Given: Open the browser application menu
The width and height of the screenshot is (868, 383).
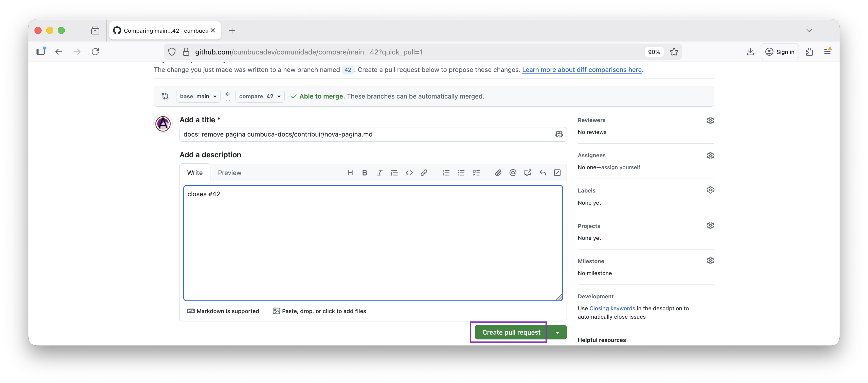Looking at the screenshot, I should pyautogui.click(x=827, y=51).
